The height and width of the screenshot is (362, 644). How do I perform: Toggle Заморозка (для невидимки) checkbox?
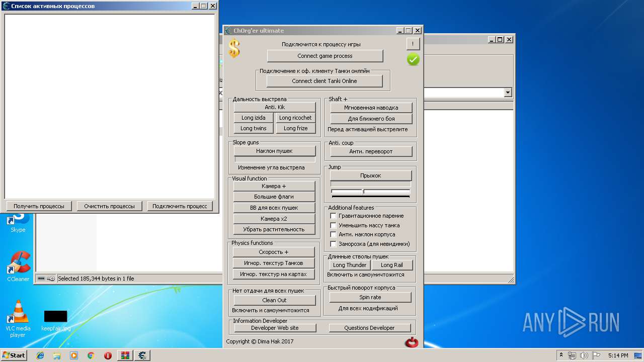click(333, 244)
